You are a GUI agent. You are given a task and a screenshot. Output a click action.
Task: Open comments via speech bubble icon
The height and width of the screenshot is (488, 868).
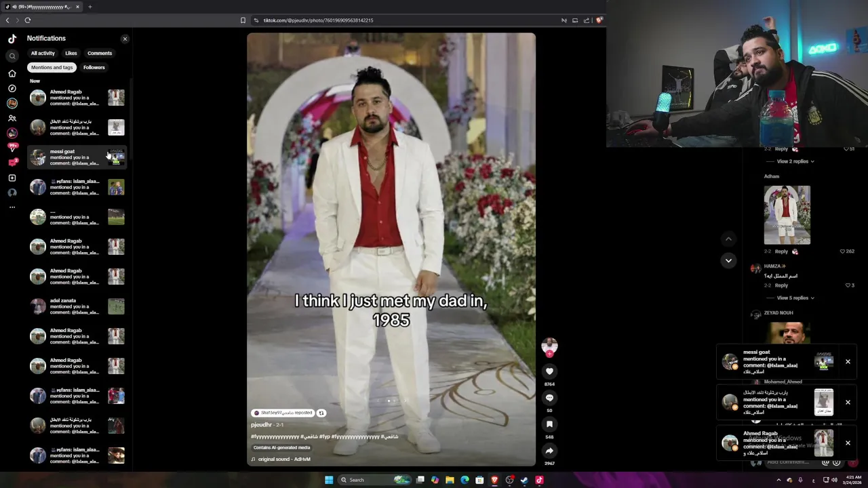(549, 398)
